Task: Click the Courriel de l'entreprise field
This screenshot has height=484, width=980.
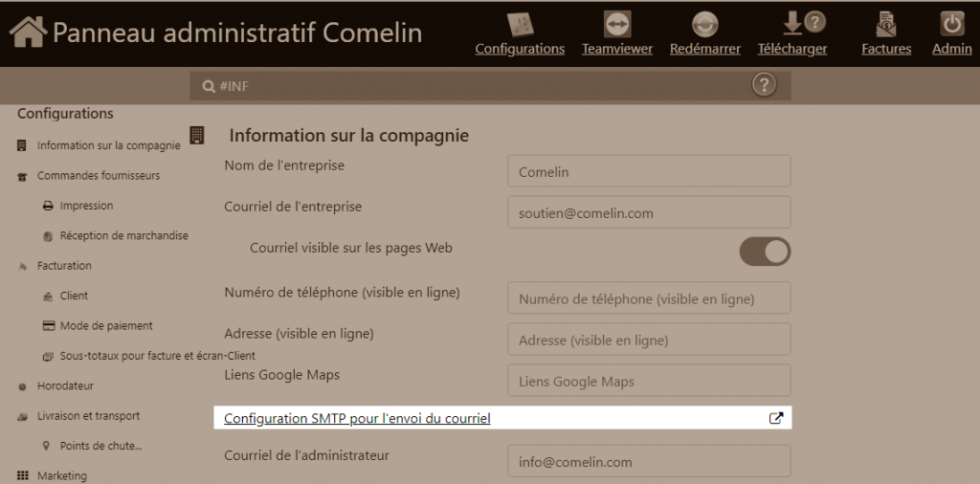Action: 650,212
